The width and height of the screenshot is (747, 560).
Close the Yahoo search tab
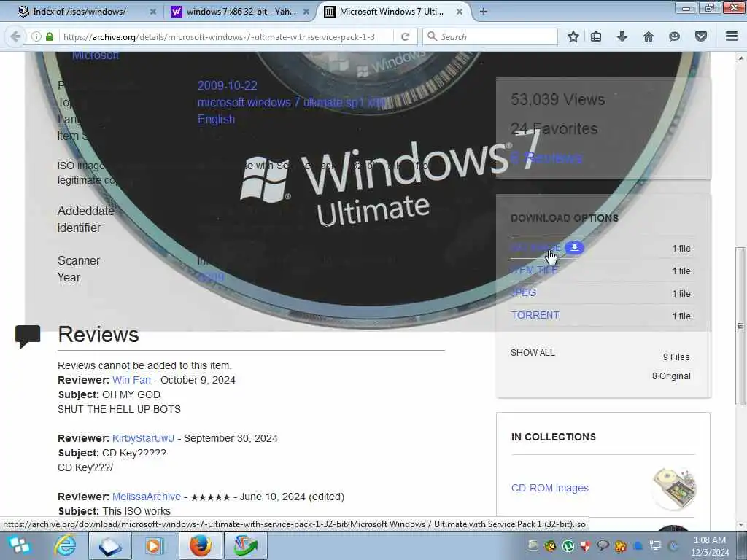tap(306, 12)
